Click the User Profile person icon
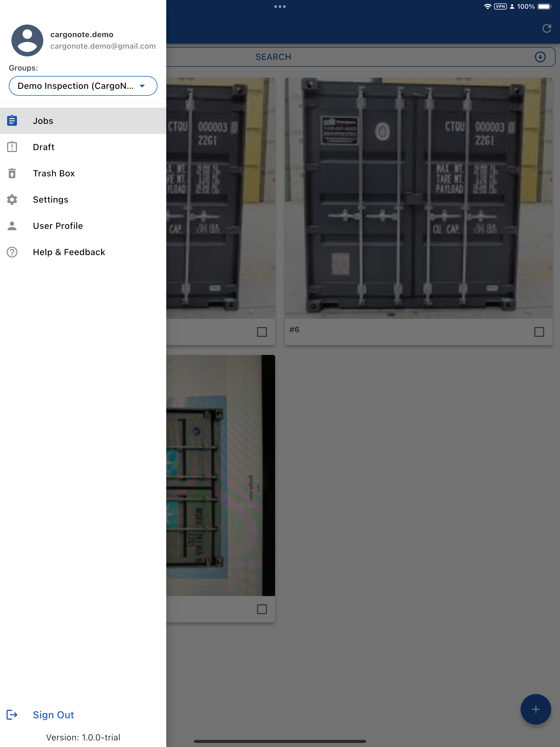The height and width of the screenshot is (747, 560). [12, 226]
